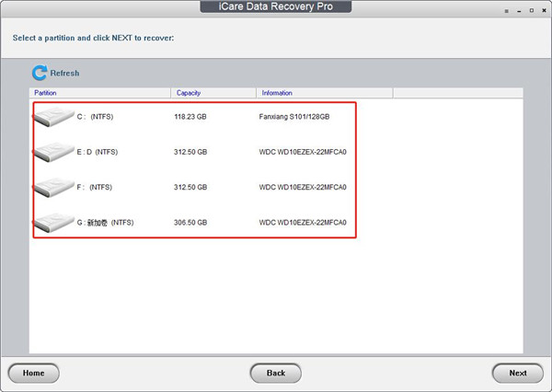Sort by the Information column header
The image size is (552, 392).
click(325, 93)
